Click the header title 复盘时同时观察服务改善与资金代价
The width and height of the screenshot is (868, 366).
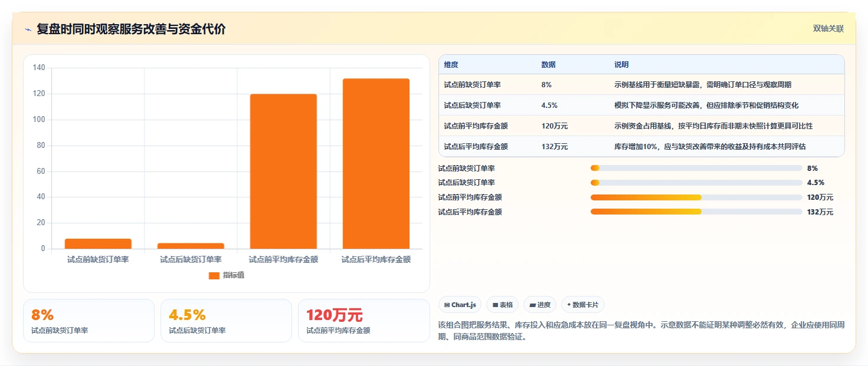131,29
